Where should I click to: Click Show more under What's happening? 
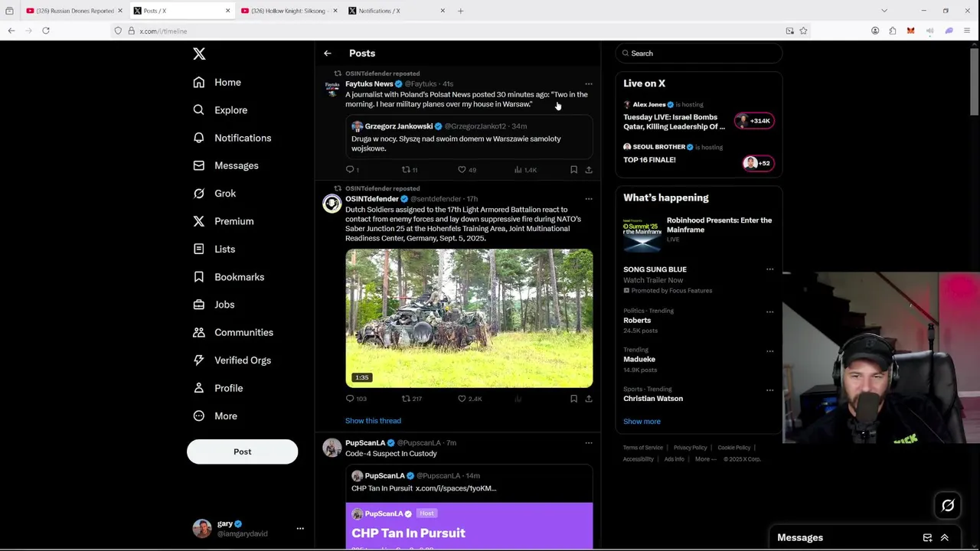click(642, 422)
